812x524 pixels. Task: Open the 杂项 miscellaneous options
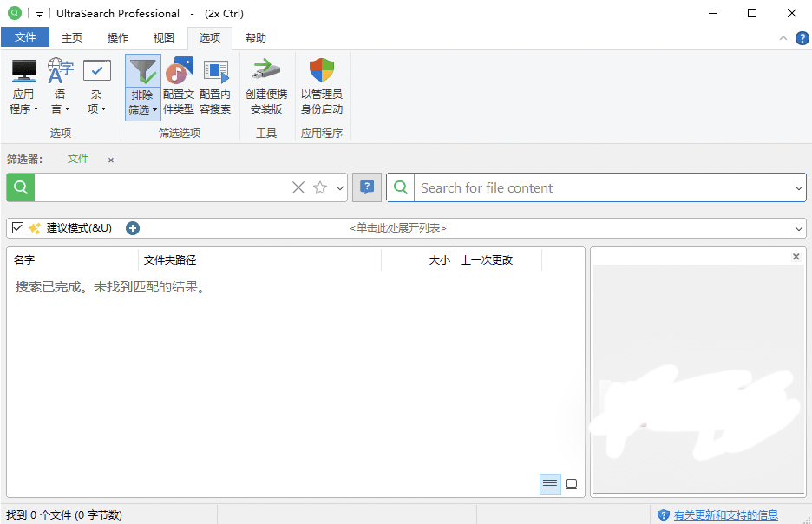tap(96, 87)
